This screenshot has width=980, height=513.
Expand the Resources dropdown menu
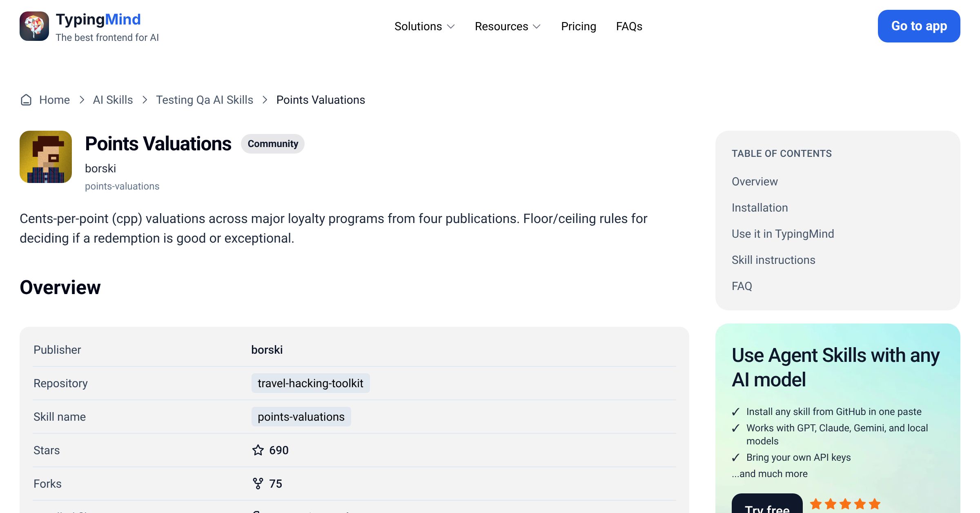pyautogui.click(x=508, y=27)
